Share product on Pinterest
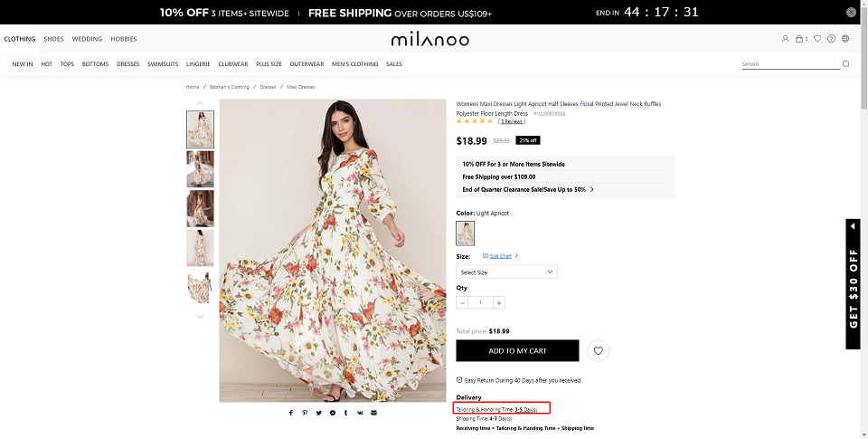This screenshot has width=868, height=439. pyautogui.click(x=305, y=413)
